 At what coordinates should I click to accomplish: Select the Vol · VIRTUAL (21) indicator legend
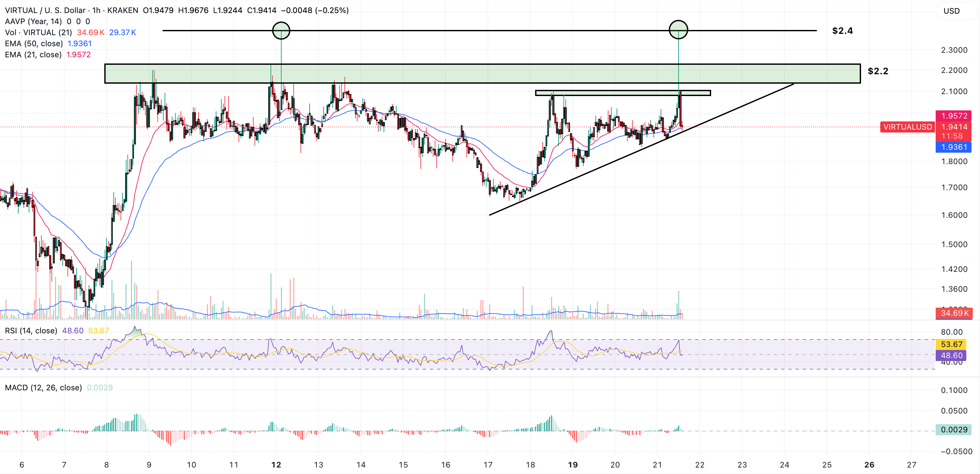pos(38,32)
